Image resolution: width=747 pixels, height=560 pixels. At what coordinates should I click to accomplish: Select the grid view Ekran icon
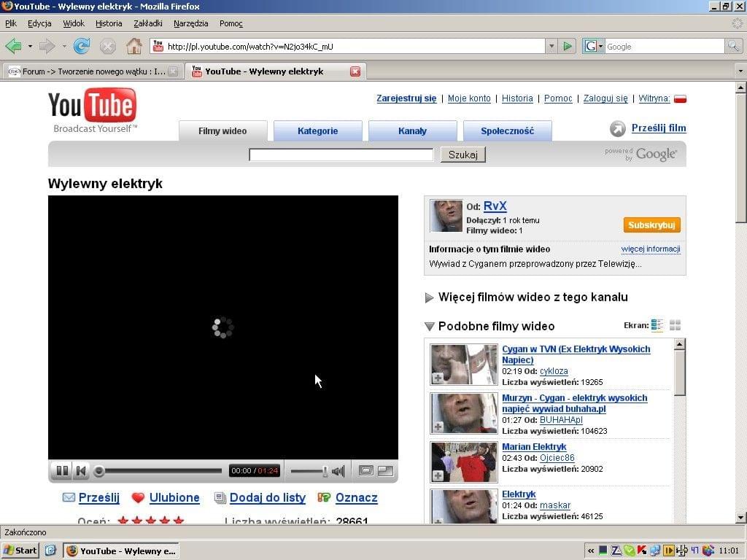click(675, 325)
